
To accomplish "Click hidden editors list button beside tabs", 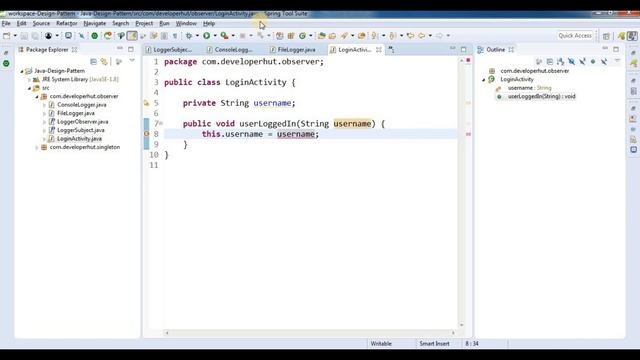I will point(391,50).
